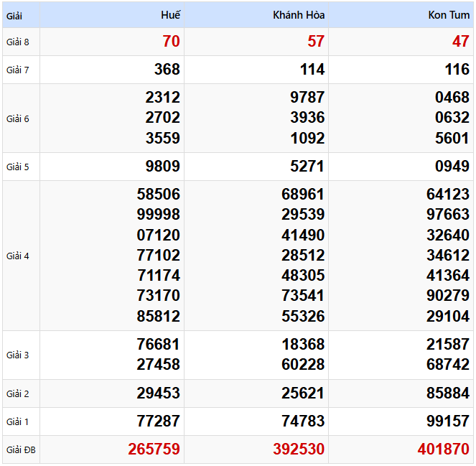Click the Giải ĐB row label
Image resolution: width=476 pixels, height=466 pixels.
[21, 450]
